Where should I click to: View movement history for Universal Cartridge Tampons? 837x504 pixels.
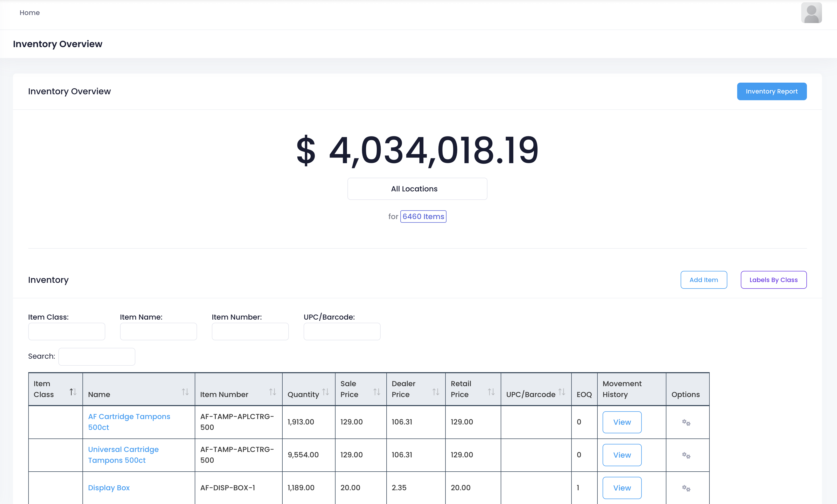pos(622,455)
